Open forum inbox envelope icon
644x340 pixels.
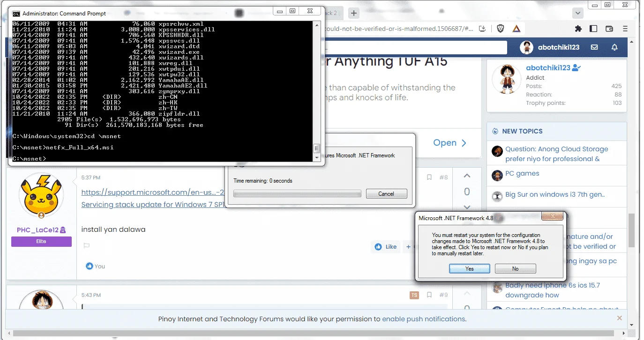point(594,47)
